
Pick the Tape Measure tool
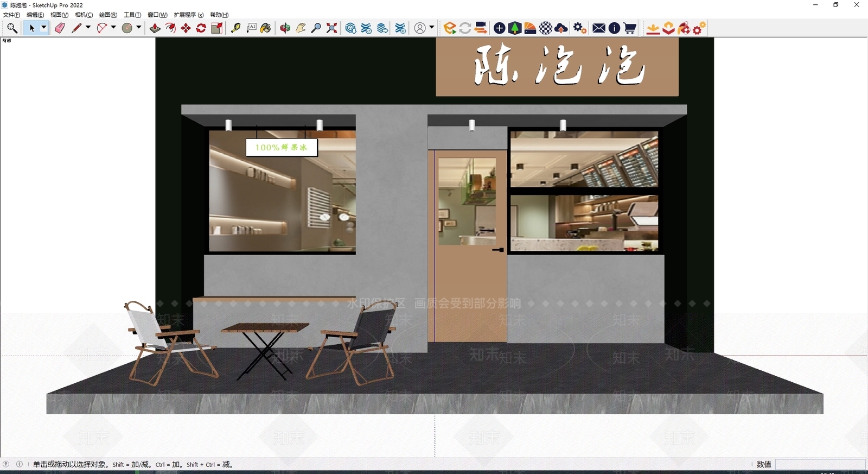coord(235,28)
